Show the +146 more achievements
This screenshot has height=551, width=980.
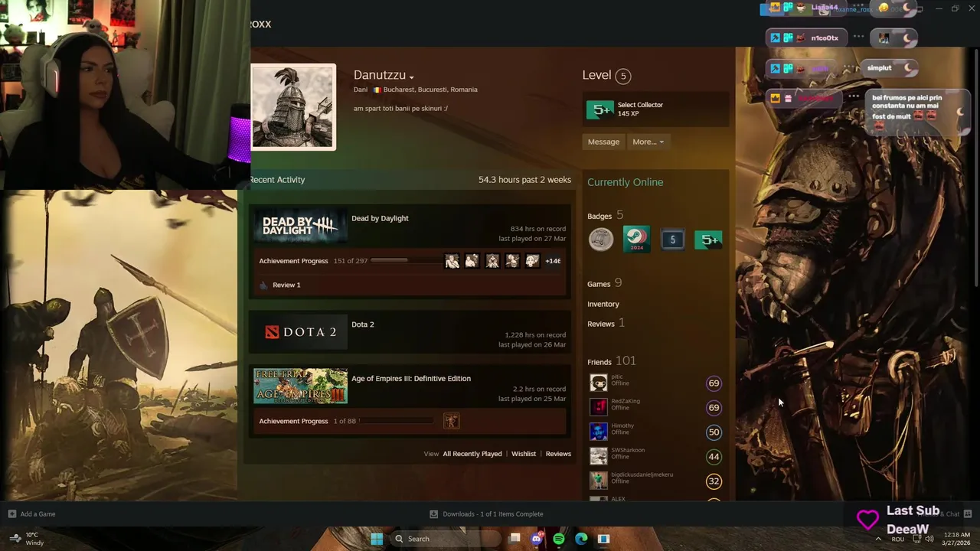553,261
